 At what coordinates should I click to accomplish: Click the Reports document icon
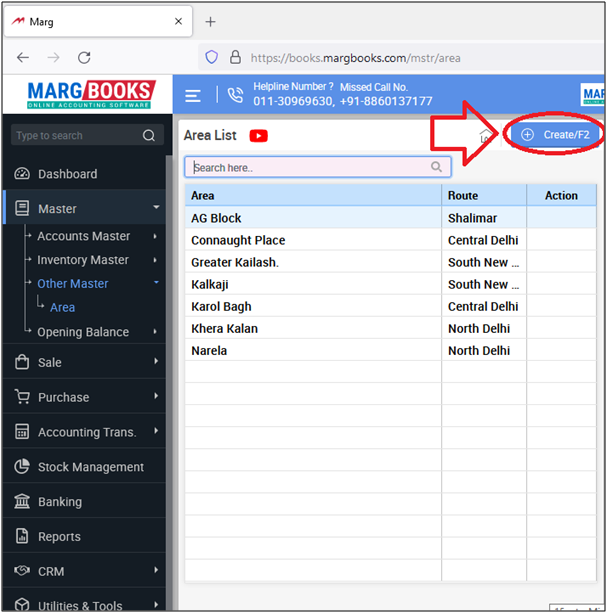[x=22, y=536]
